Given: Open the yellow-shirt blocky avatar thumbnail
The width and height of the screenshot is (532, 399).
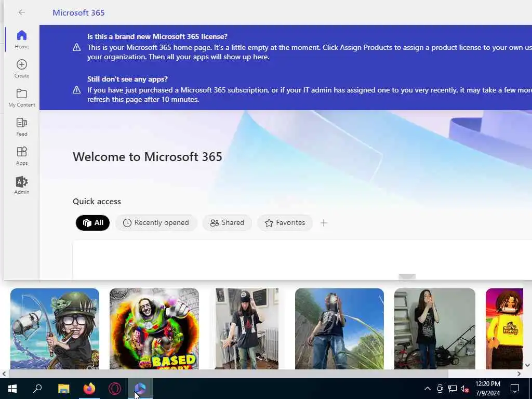Looking at the screenshot, I should click(x=504, y=328).
